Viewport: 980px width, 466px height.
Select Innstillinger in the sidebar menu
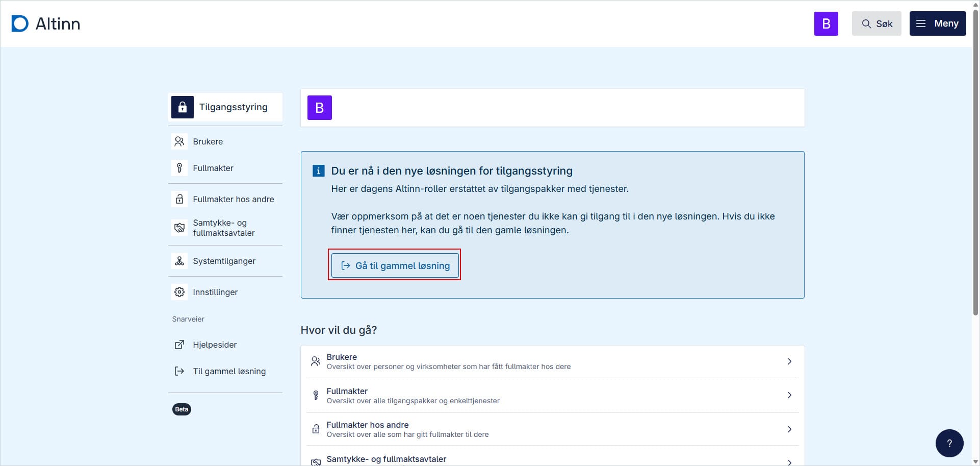tap(215, 291)
